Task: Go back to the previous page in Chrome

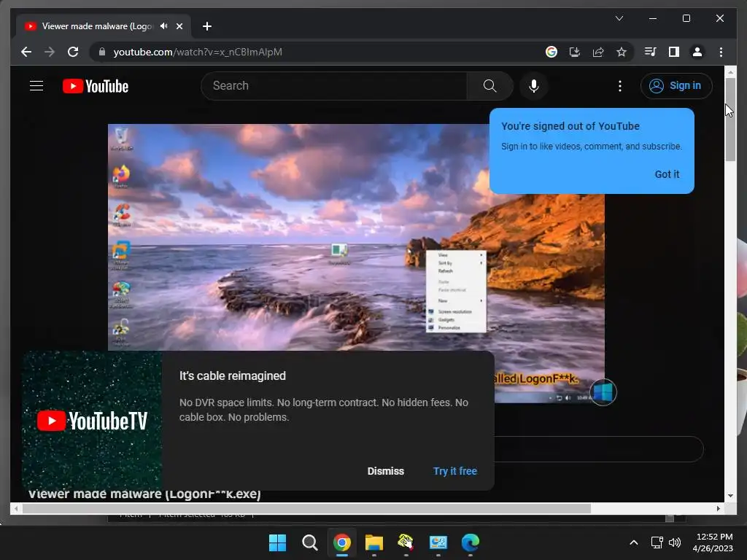Action: [x=26, y=52]
